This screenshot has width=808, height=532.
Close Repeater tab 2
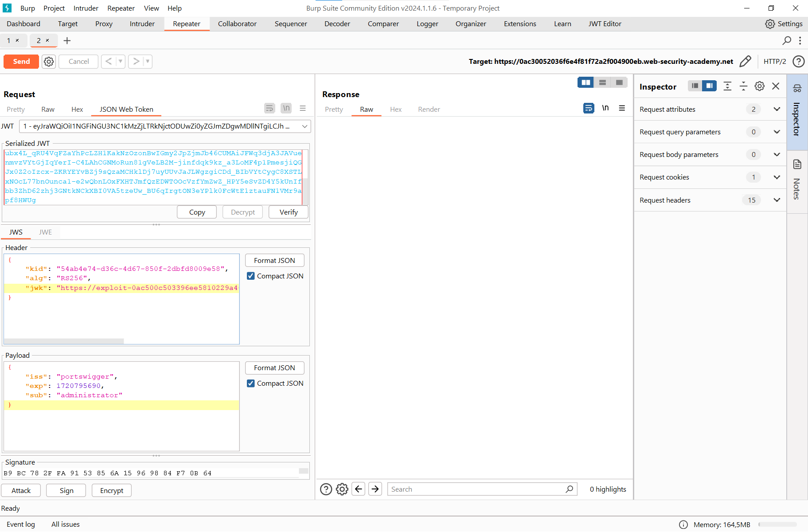47,40
